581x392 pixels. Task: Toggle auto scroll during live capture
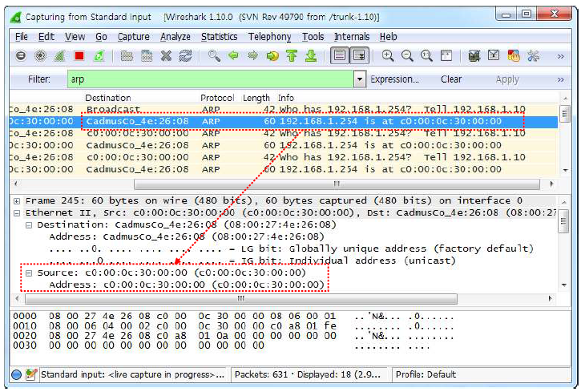tap(360, 56)
